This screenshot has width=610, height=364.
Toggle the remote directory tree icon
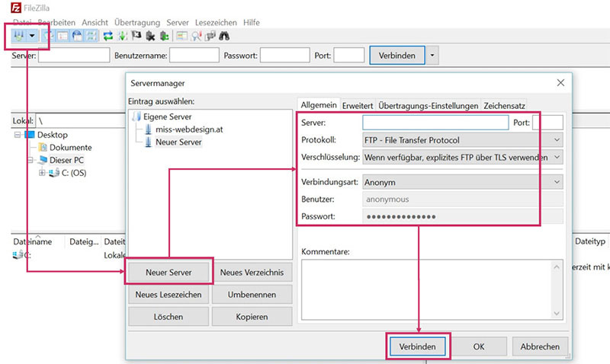(77, 36)
